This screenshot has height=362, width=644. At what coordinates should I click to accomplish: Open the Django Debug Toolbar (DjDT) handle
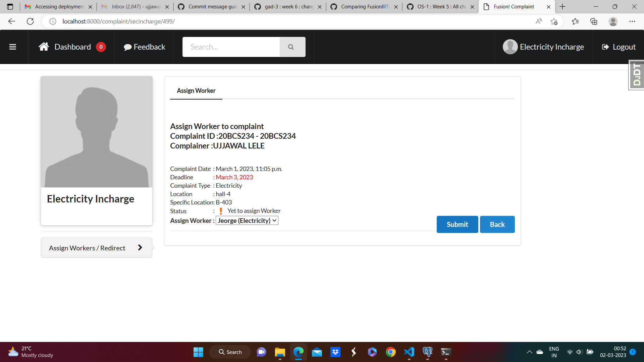click(x=636, y=75)
